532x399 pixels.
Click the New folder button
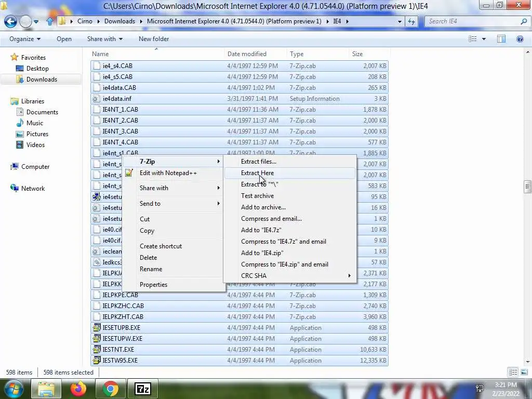tap(154, 39)
